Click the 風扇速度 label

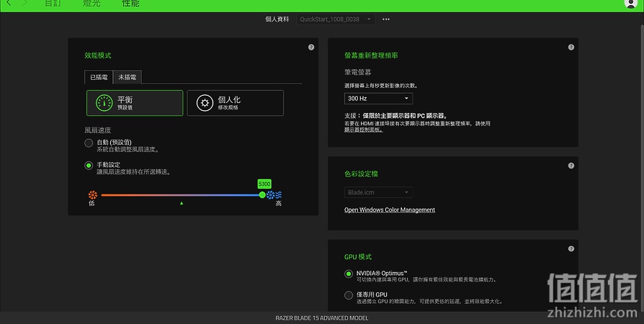coord(98,130)
